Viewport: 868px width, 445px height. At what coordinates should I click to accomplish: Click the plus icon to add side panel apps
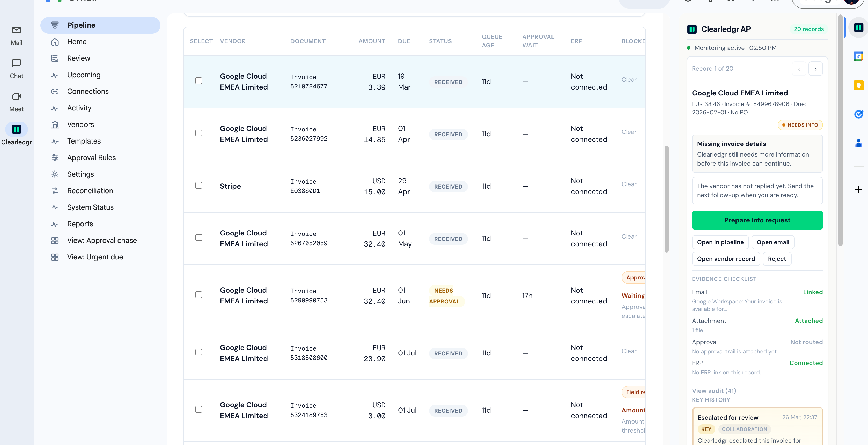(859, 189)
